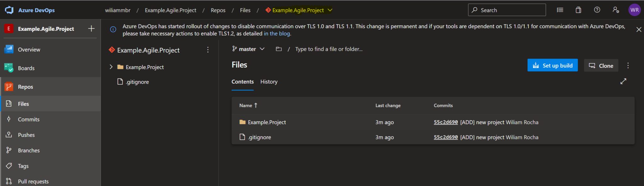
Task: Select .gitignore in the file tree
Action: click(137, 82)
